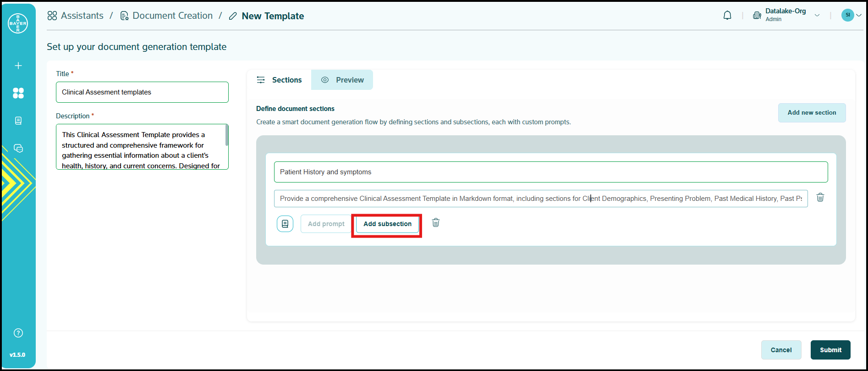Click the plus icon in sidebar
This screenshot has width=868, height=371.
pyautogui.click(x=18, y=66)
